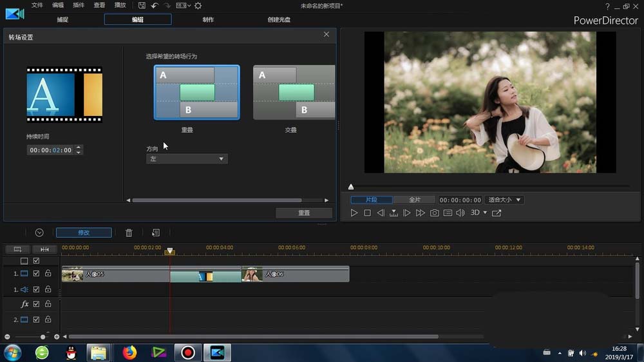Click the preview volume speaker icon

coord(460,213)
